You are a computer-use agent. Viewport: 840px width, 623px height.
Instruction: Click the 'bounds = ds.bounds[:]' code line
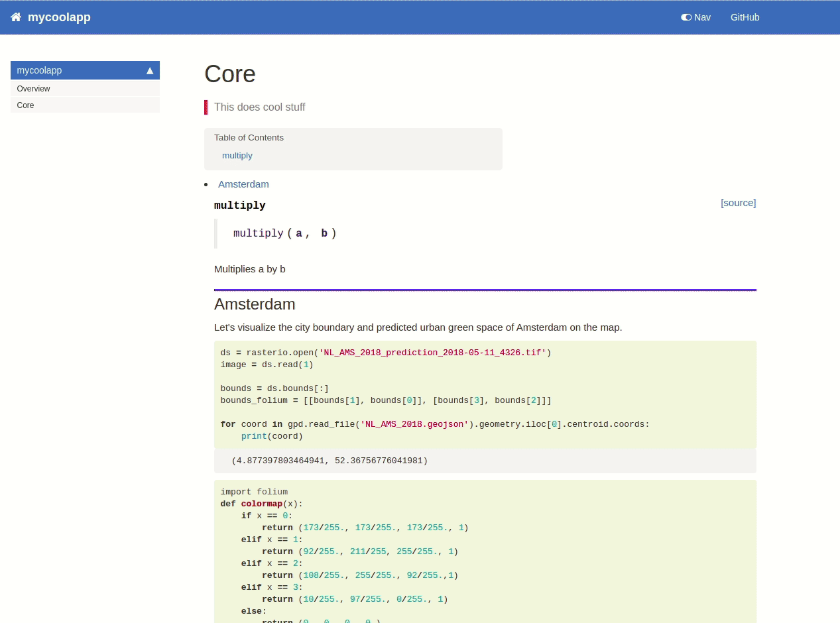tap(275, 388)
